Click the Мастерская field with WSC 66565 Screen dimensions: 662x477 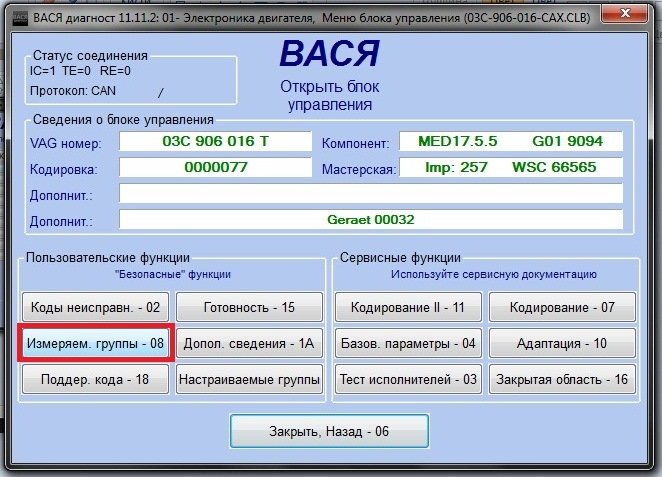[510, 168]
